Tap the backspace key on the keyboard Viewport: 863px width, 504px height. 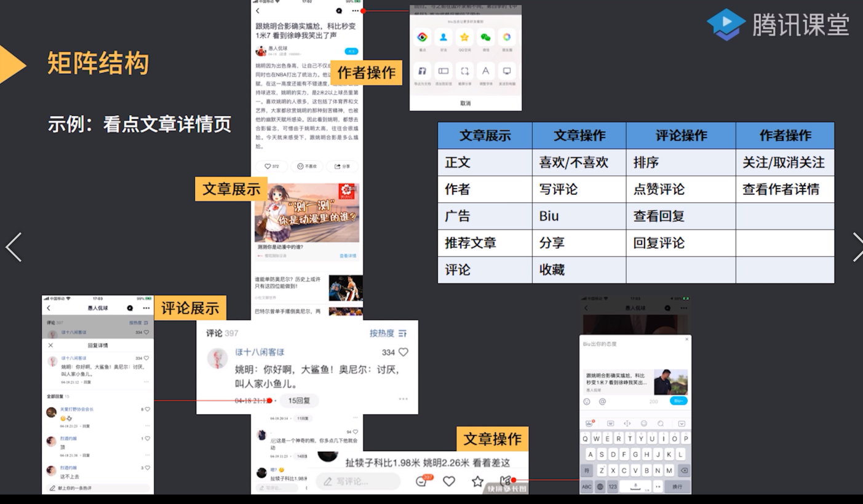[684, 470]
